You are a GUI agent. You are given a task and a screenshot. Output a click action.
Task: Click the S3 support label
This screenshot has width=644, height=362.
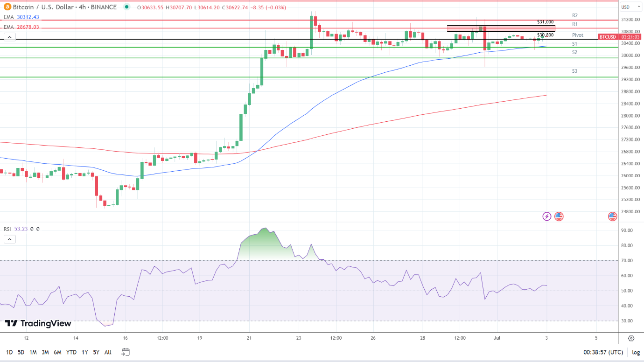pyautogui.click(x=575, y=71)
